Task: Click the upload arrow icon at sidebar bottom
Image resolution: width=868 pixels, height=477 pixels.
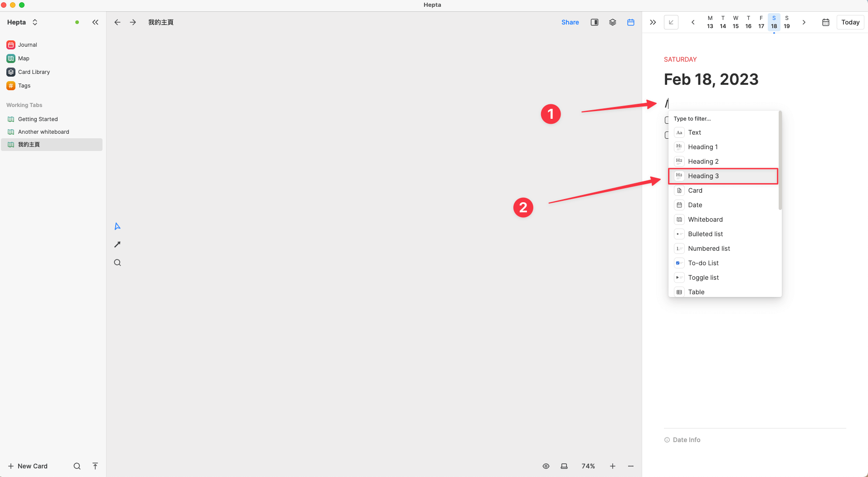Action: click(x=95, y=466)
